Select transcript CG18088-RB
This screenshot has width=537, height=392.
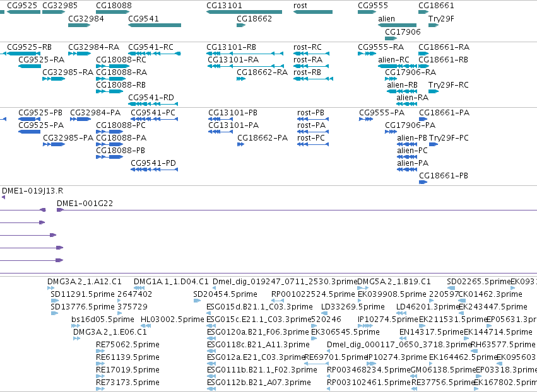click(x=110, y=91)
